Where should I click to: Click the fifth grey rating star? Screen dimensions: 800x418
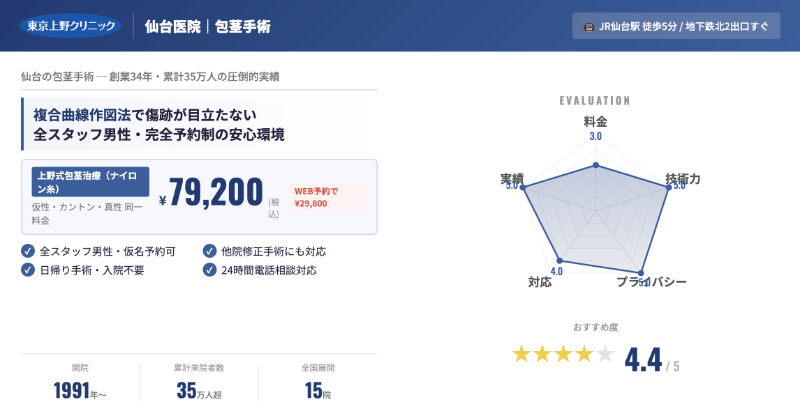point(605,354)
